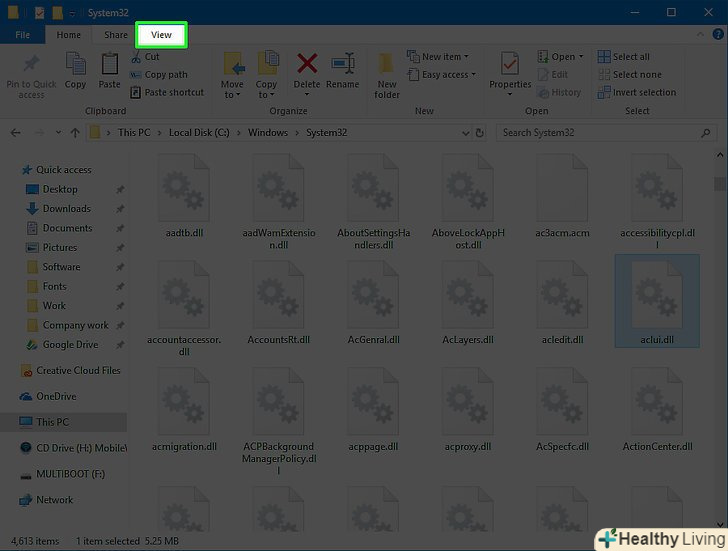This screenshot has height=551, width=728.
Task: Collapse the ribbon with the chevron
Action: coord(700,35)
